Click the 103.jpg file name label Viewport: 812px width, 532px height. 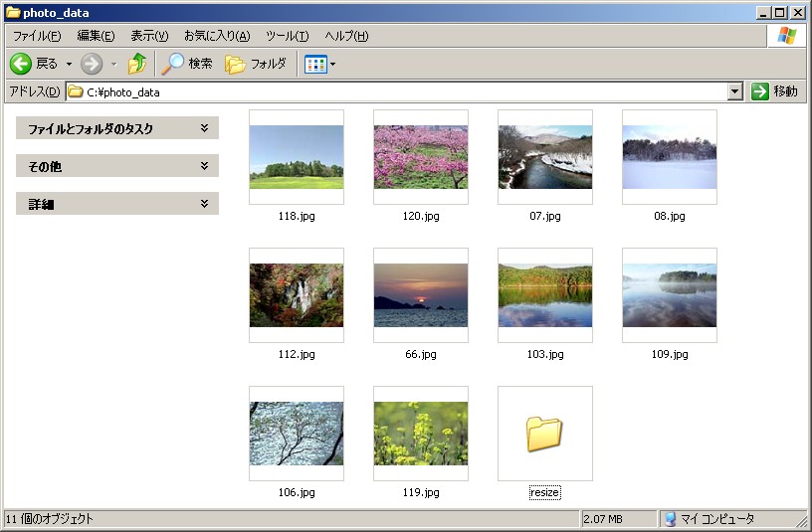tap(544, 354)
